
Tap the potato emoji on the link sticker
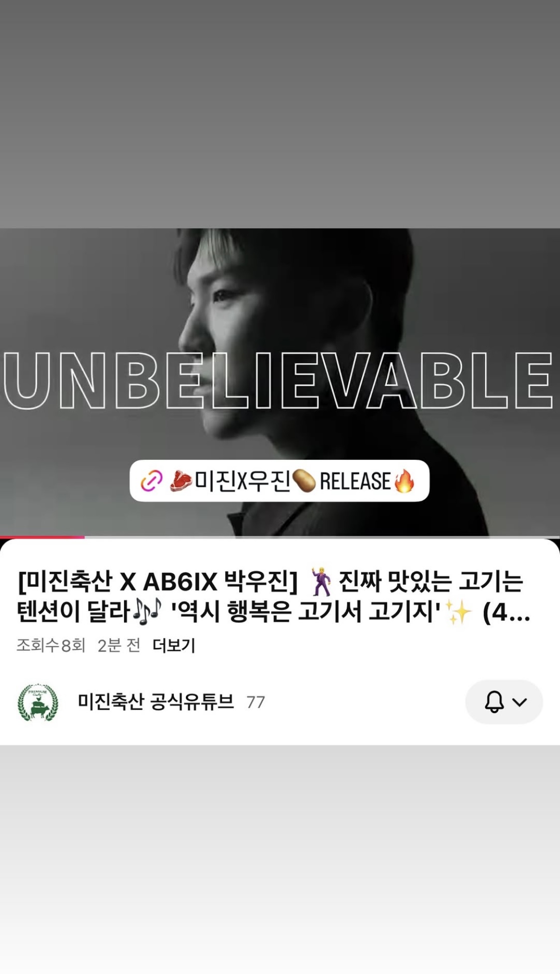[x=303, y=481]
